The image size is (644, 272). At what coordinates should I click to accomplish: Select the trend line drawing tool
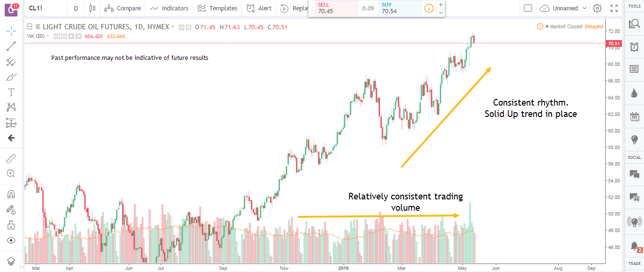coord(11,46)
